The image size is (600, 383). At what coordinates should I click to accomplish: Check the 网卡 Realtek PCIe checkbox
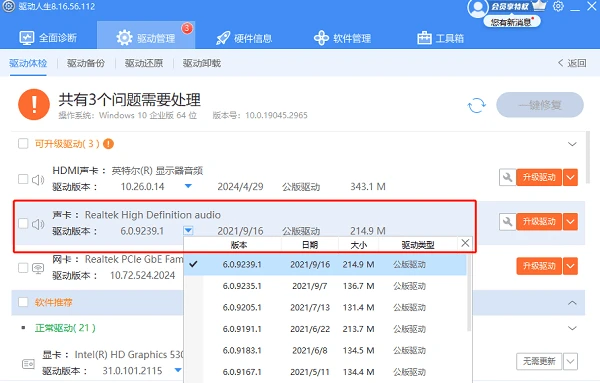coord(23,268)
